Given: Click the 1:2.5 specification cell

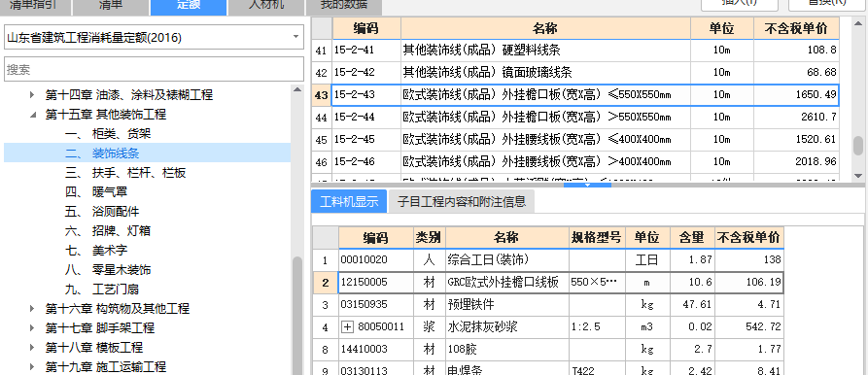Looking at the screenshot, I should tap(597, 327).
